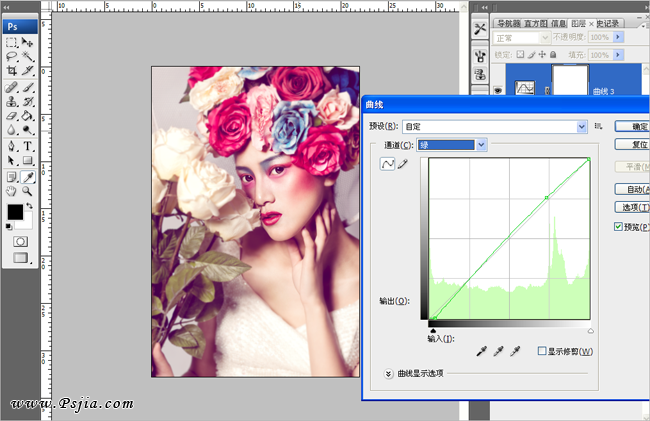Select the curve point editing icon
This screenshot has height=421, width=650.
388,165
